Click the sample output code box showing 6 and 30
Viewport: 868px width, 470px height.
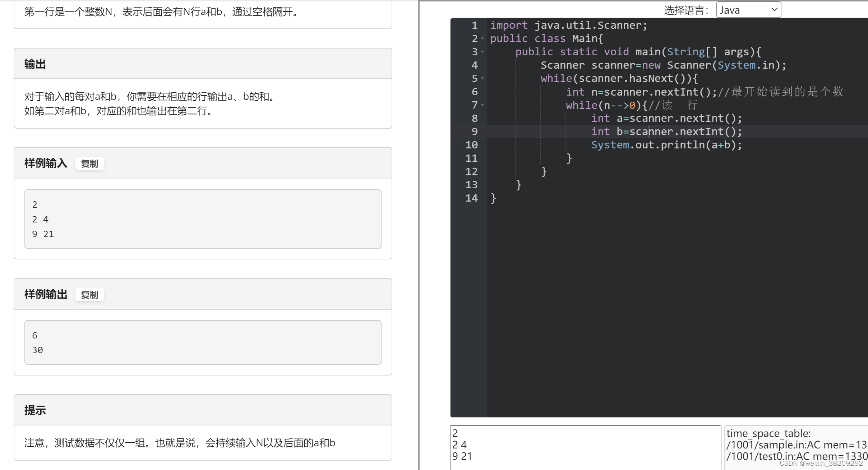point(203,342)
